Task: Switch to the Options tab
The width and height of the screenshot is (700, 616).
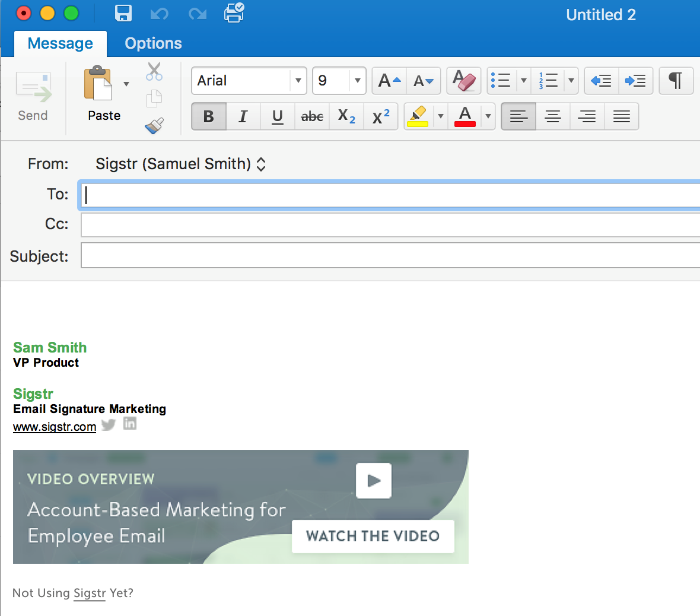Action: (x=153, y=43)
